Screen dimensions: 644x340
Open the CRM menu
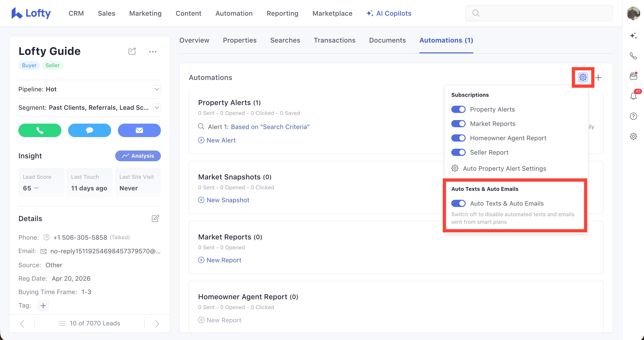76,13
